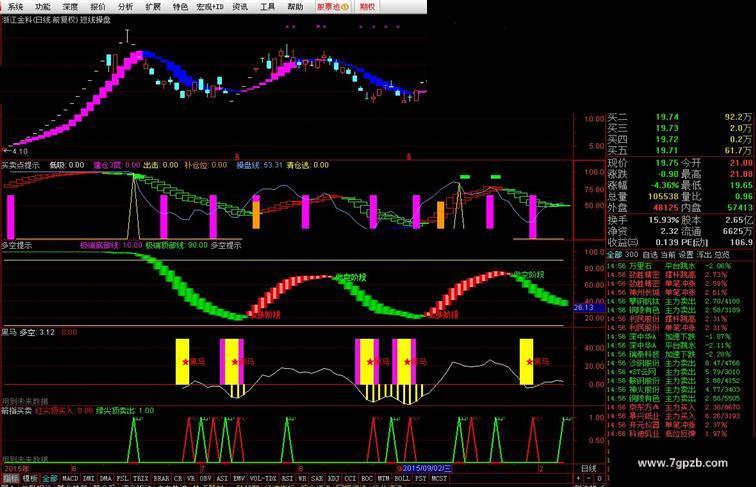
Task: Select the DMA indicator tab
Action: pos(105,479)
